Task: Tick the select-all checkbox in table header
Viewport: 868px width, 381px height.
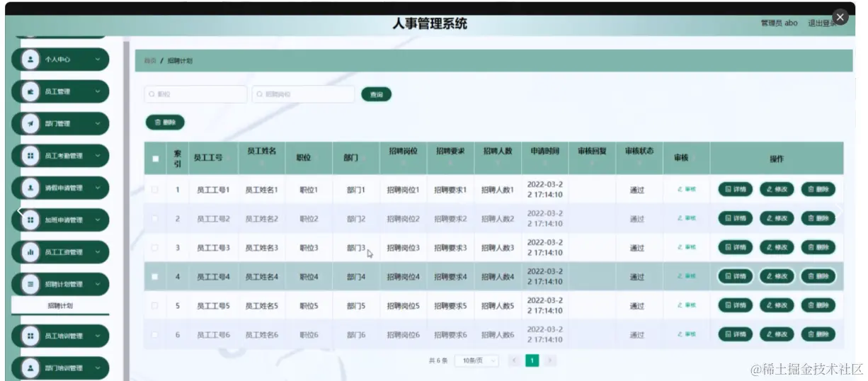Action: click(156, 159)
